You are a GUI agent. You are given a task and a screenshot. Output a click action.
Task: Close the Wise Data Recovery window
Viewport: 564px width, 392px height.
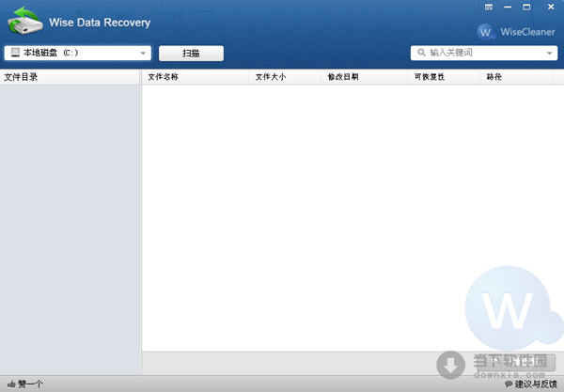click(551, 8)
